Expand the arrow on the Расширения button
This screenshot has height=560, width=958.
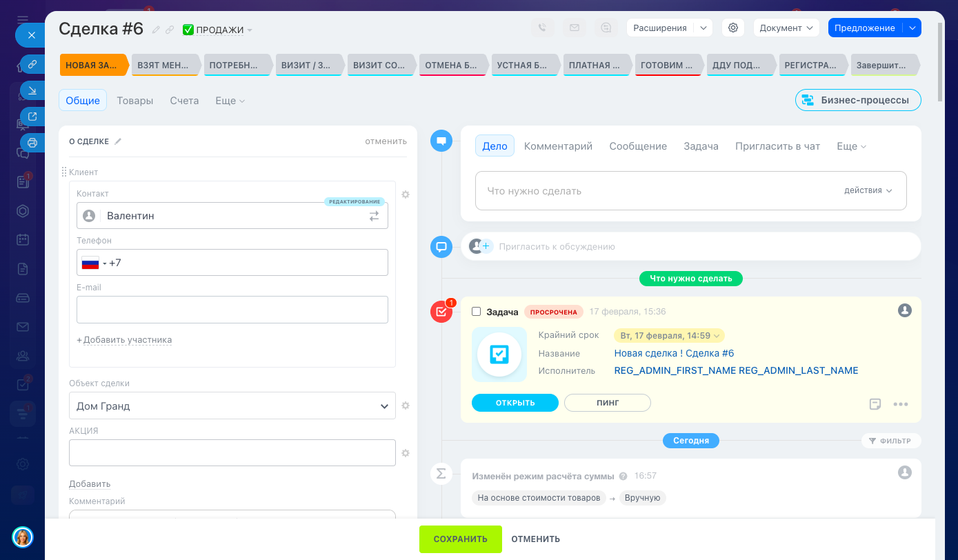[x=703, y=28]
